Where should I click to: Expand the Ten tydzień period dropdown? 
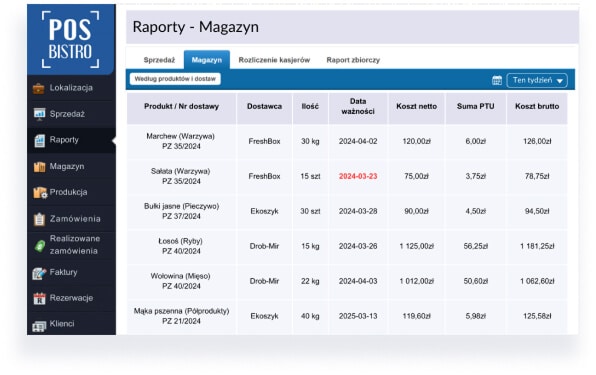[x=537, y=81]
